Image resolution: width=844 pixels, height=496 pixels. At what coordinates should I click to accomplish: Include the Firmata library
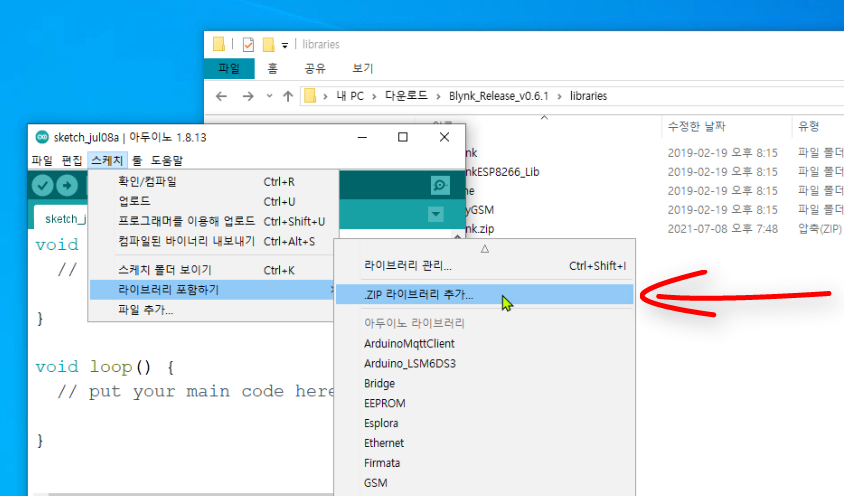(484, 463)
